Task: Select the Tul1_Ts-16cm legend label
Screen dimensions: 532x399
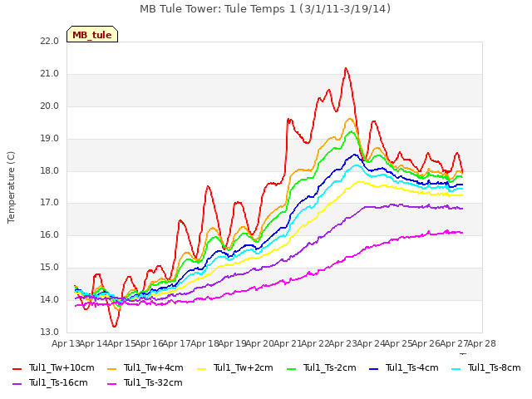Action: point(58,382)
